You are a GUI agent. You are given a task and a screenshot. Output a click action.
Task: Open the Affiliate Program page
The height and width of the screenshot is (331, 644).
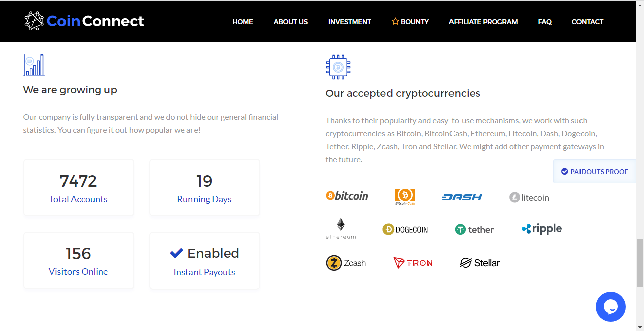pyautogui.click(x=483, y=22)
